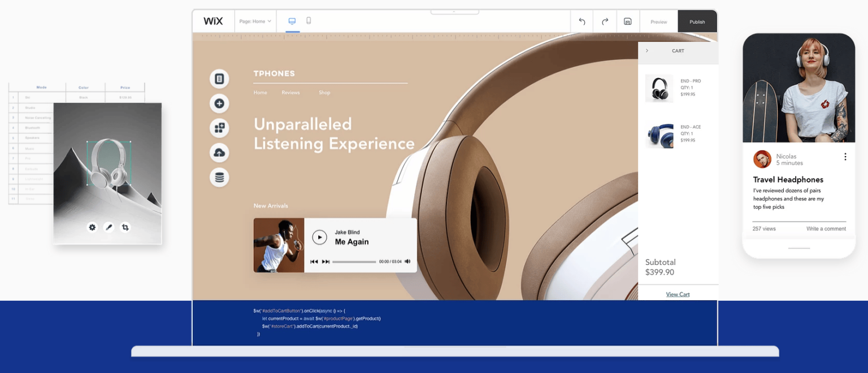
Task: Collapse the Cart panel chevron
Action: [647, 51]
